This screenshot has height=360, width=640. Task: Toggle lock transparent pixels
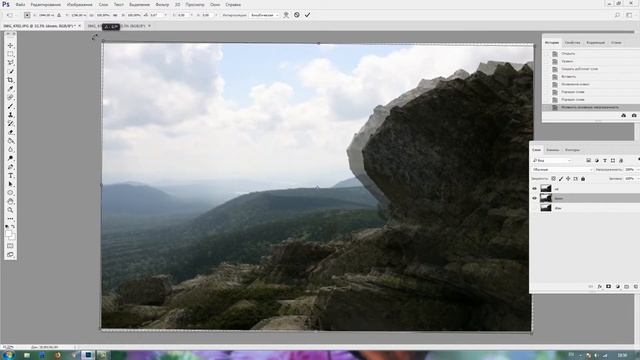pos(553,179)
